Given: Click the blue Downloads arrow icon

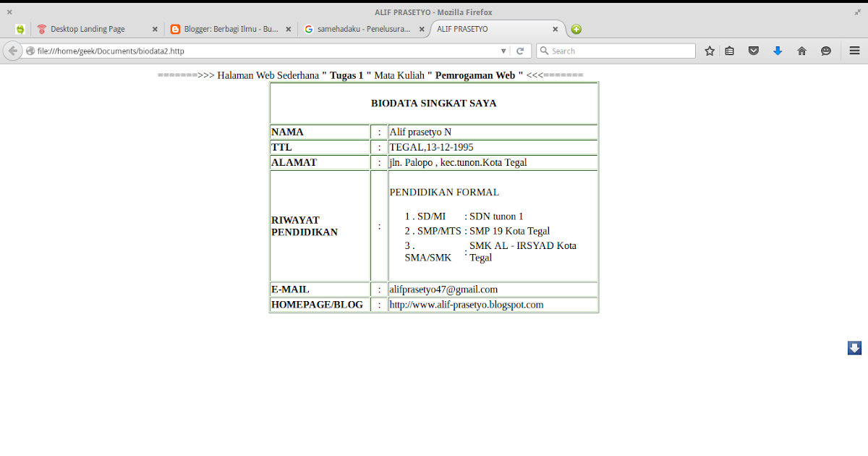Looking at the screenshot, I should [778, 51].
